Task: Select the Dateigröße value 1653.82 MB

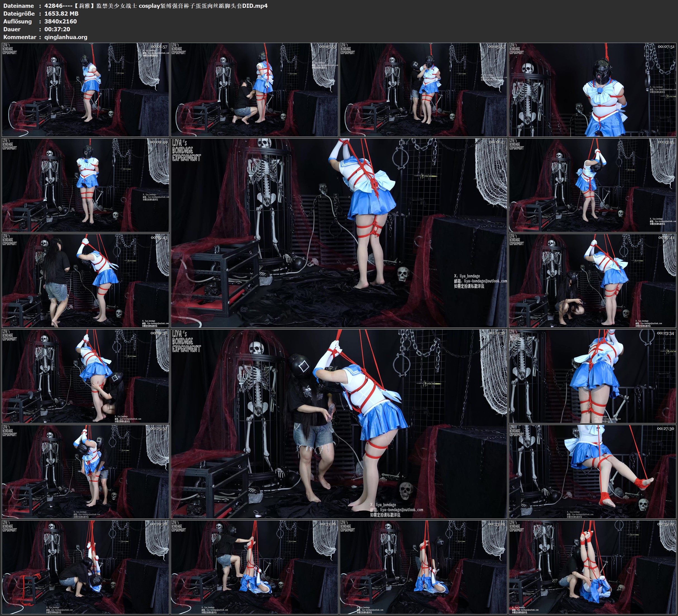Action: (x=61, y=14)
